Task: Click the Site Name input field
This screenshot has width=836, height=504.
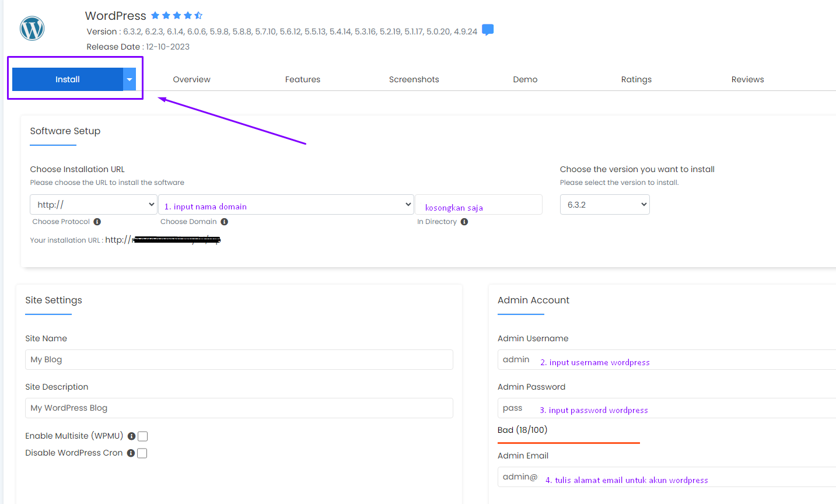Action: click(239, 359)
